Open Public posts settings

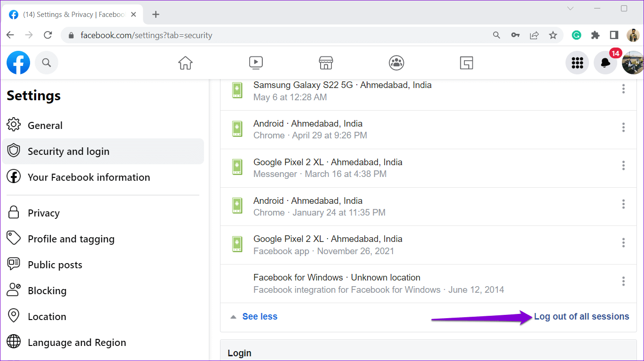coord(103,265)
